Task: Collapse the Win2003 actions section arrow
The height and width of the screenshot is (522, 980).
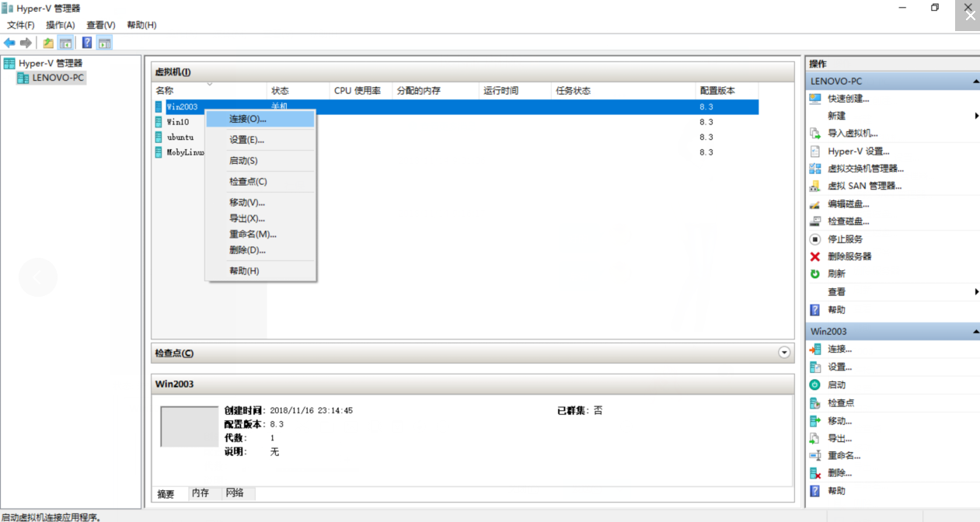Action: 975,332
